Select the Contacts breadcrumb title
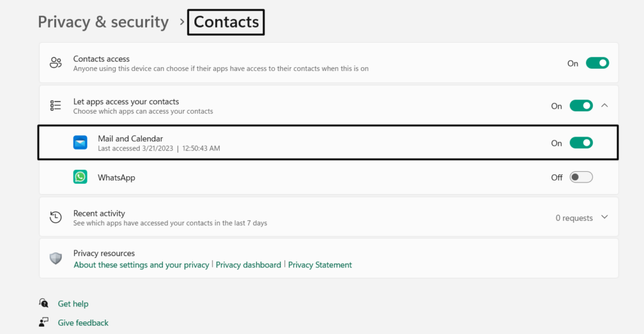Viewport: 644px width, 334px height. point(226,22)
